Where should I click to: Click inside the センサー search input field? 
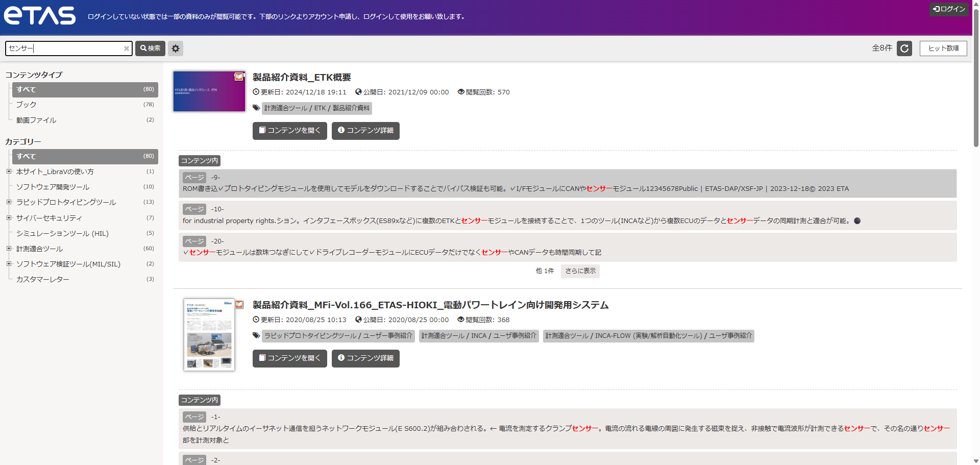[x=64, y=48]
